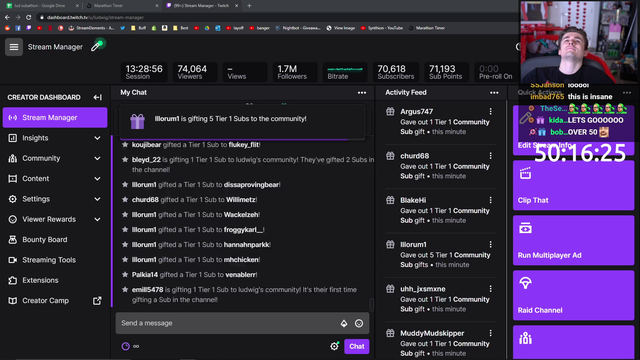Switch to Marathon Timer tab
This screenshot has width=640, height=360.
point(122,6)
